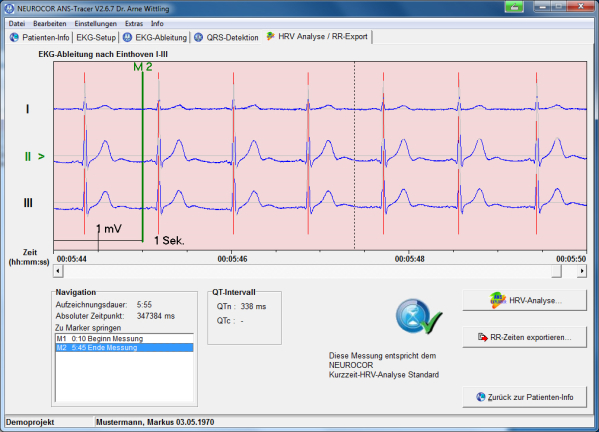Click the 00:05:46 time label

232,259
